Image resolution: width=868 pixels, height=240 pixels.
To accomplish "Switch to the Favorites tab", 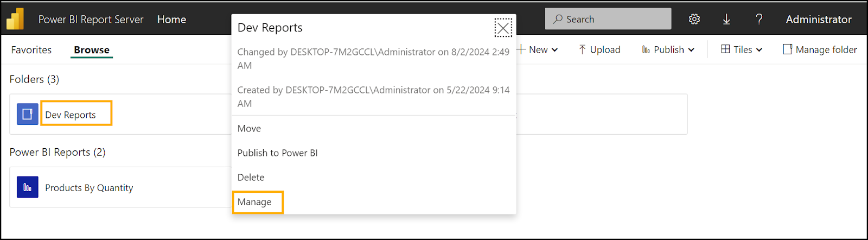I will (x=31, y=50).
